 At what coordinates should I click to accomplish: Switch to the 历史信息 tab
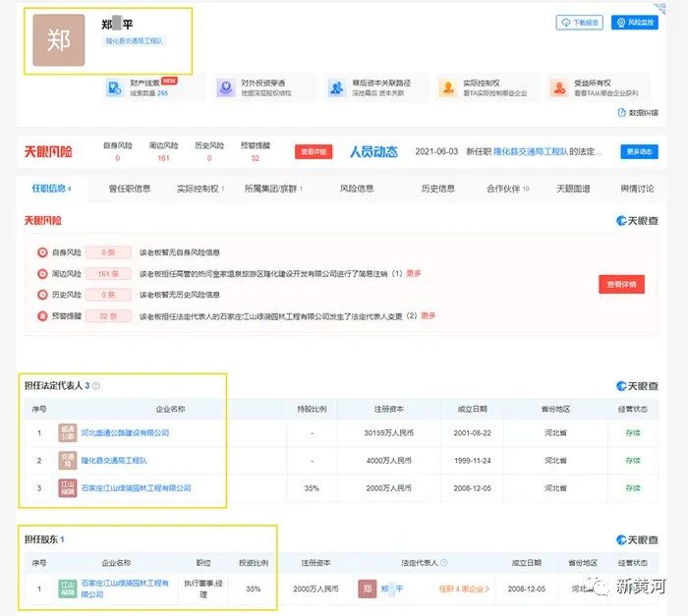pyautogui.click(x=437, y=189)
